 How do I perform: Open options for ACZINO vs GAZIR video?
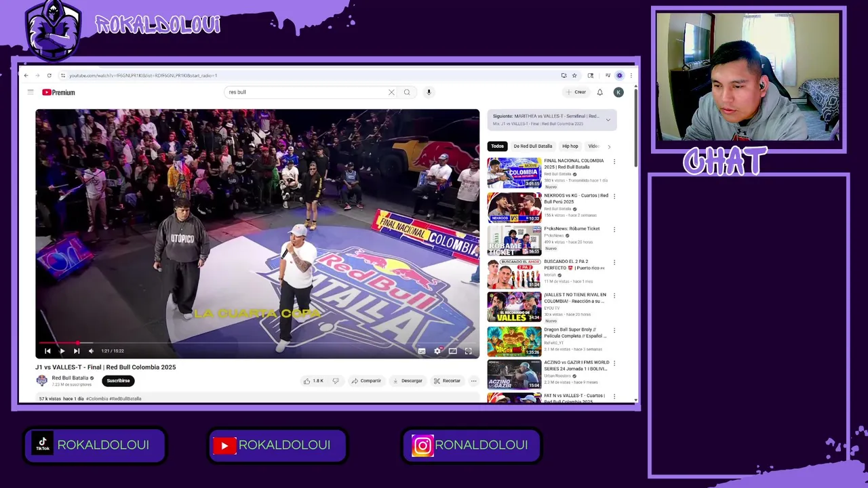[614, 364]
